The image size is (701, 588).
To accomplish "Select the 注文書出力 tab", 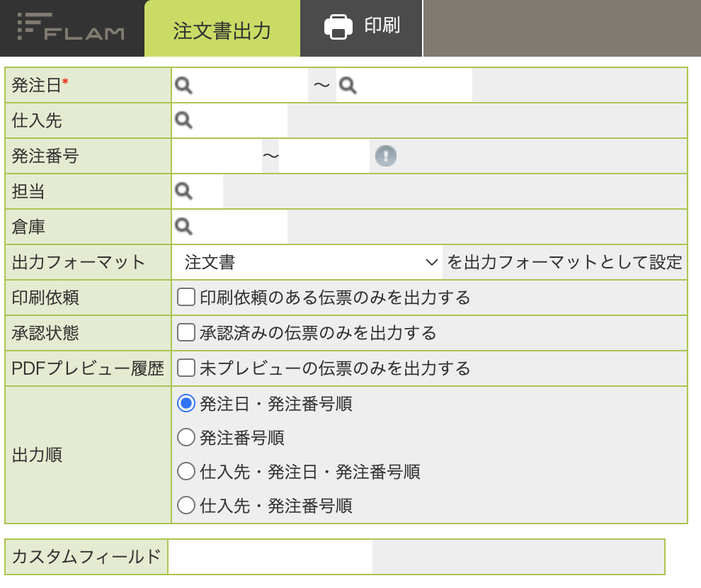I will [222, 30].
